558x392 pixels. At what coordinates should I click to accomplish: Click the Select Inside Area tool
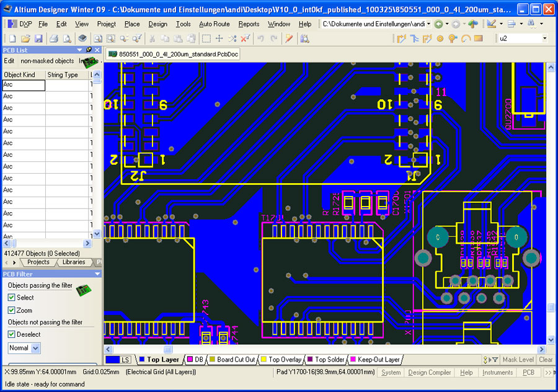pyautogui.click(x=206, y=38)
